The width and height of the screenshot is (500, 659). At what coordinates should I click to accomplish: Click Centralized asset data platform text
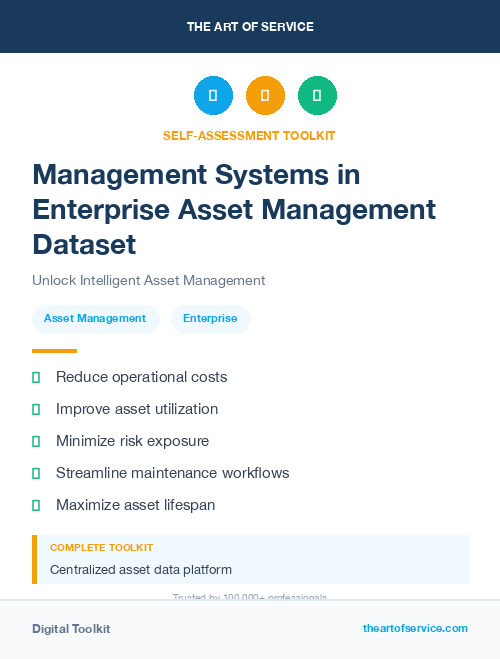tap(141, 569)
